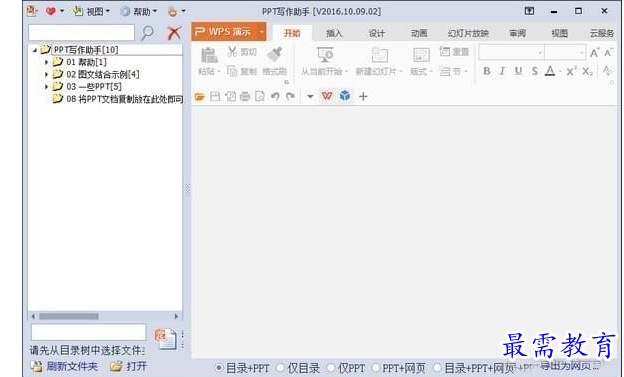Click the 打开 button
The height and width of the screenshot is (377, 624).
pos(129,366)
